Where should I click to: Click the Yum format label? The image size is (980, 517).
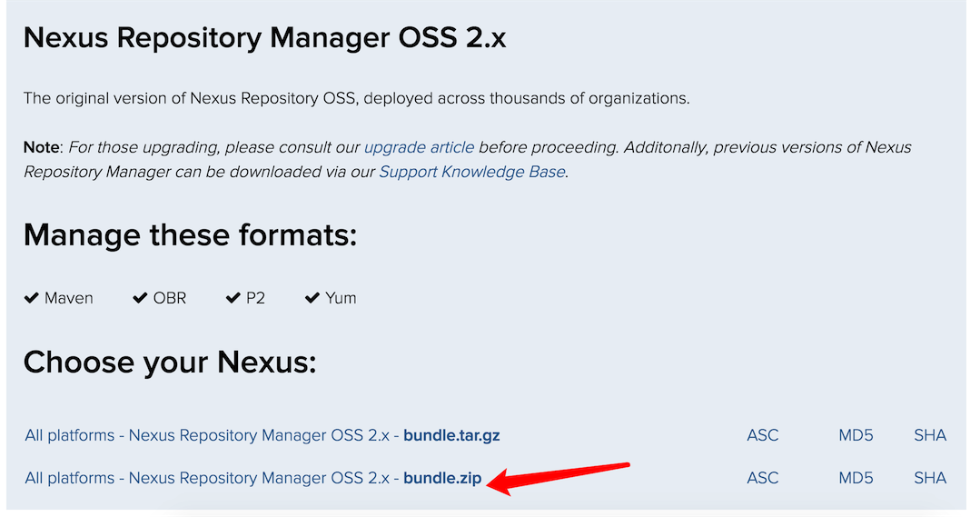coord(341,298)
